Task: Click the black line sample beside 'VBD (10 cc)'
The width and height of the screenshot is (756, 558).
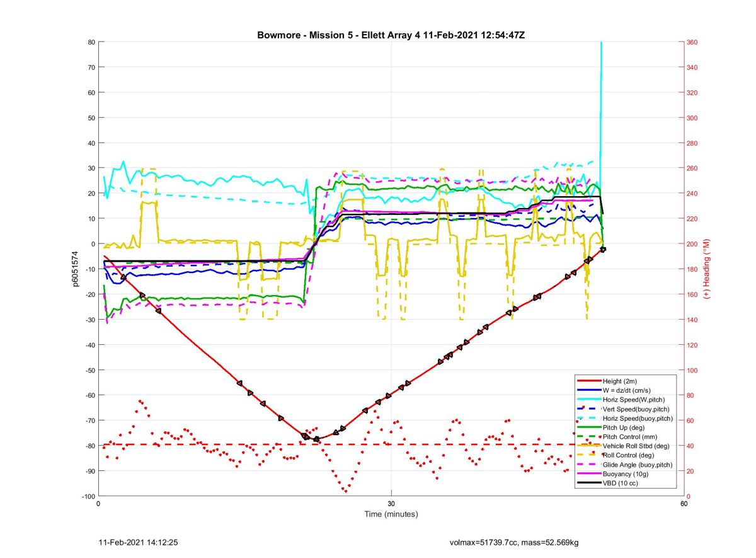Action: click(x=589, y=483)
